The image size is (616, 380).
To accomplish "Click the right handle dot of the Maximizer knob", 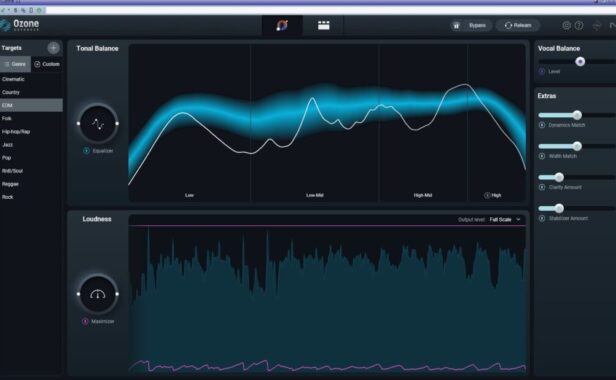I will [117, 294].
